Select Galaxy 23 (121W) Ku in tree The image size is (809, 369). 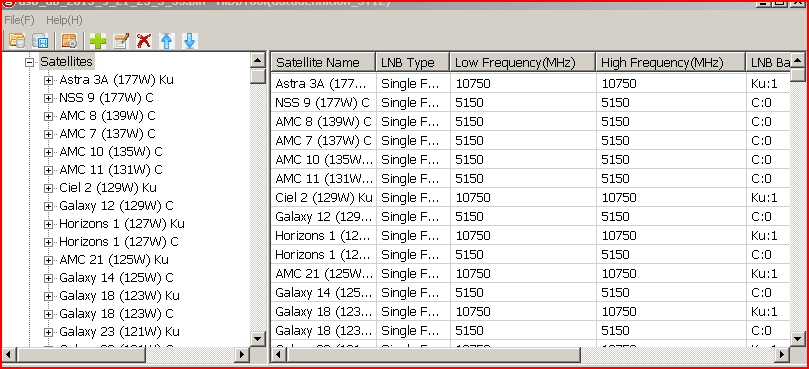click(119, 331)
